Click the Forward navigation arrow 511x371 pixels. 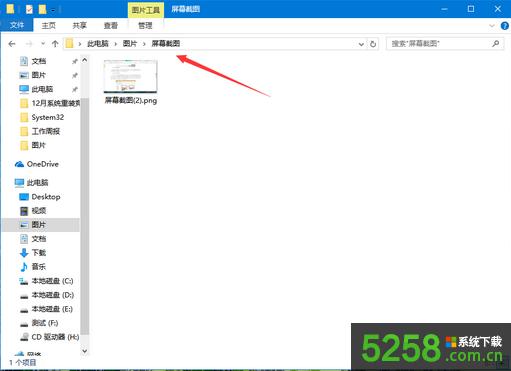coord(29,44)
